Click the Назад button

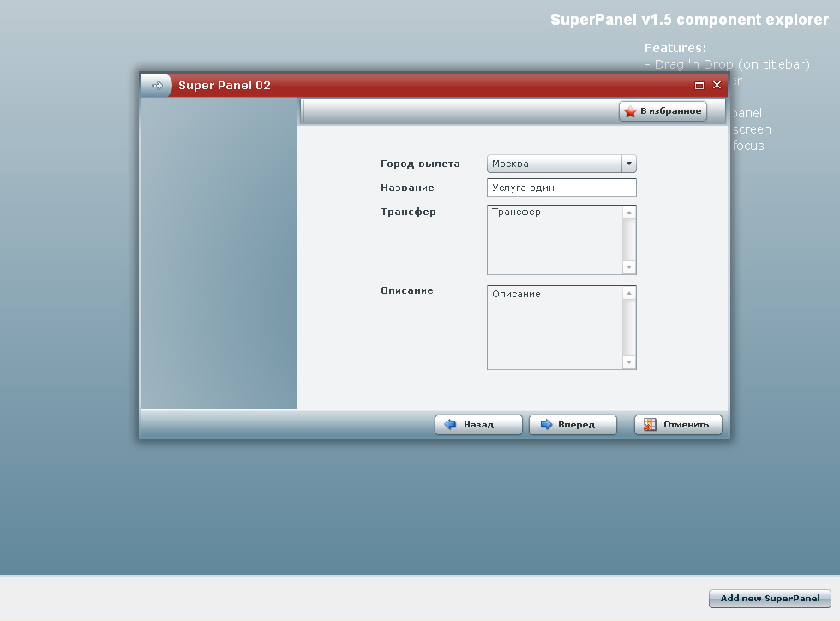478,425
